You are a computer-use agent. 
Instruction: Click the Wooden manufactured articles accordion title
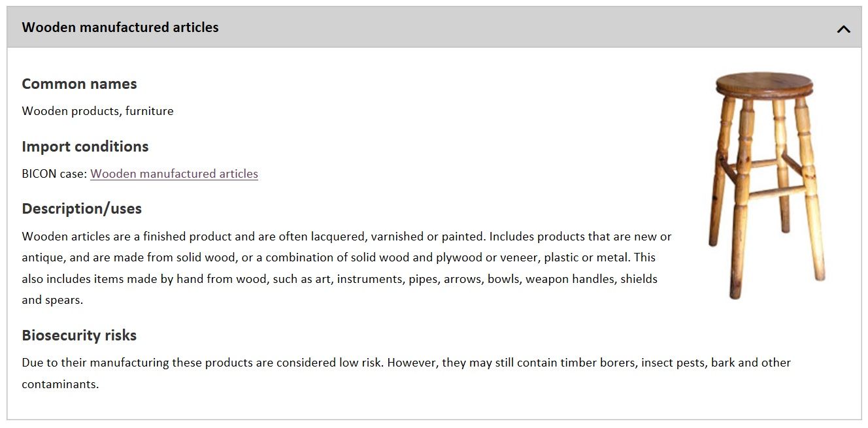pyautogui.click(x=120, y=27)
